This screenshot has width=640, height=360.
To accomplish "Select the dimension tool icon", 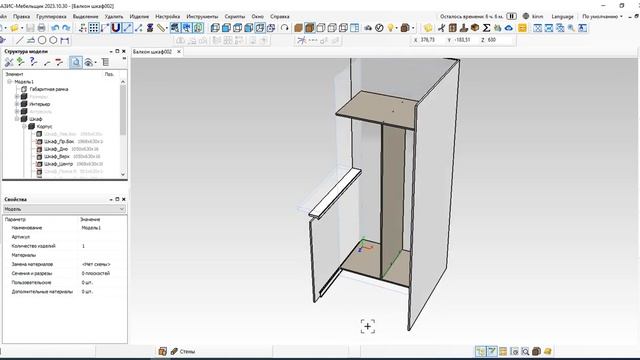I will (65, 40).
